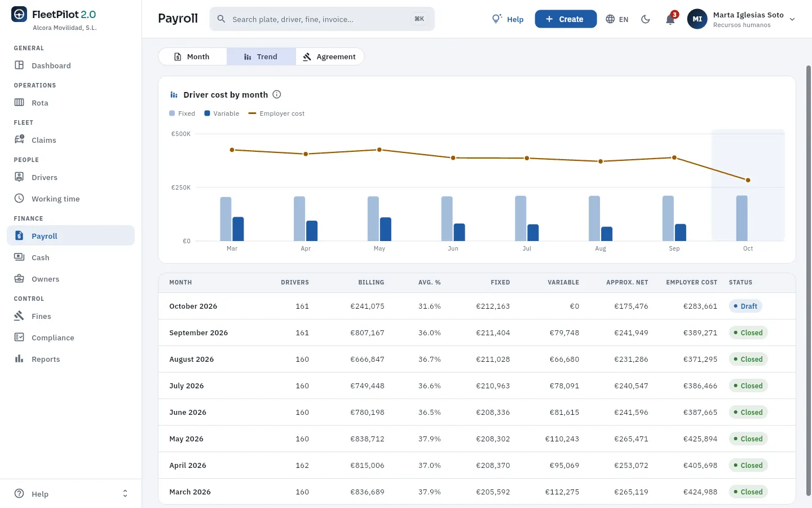Open Working time page
The width and height of the screenshot is (812, 508).
tap(70, 199)
